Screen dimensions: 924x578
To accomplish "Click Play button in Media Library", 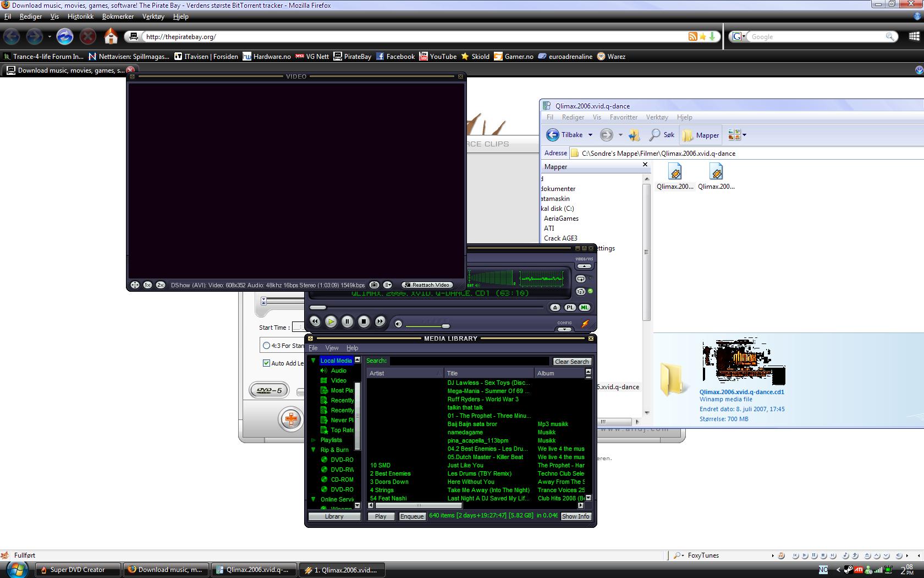I will [381, 516].
